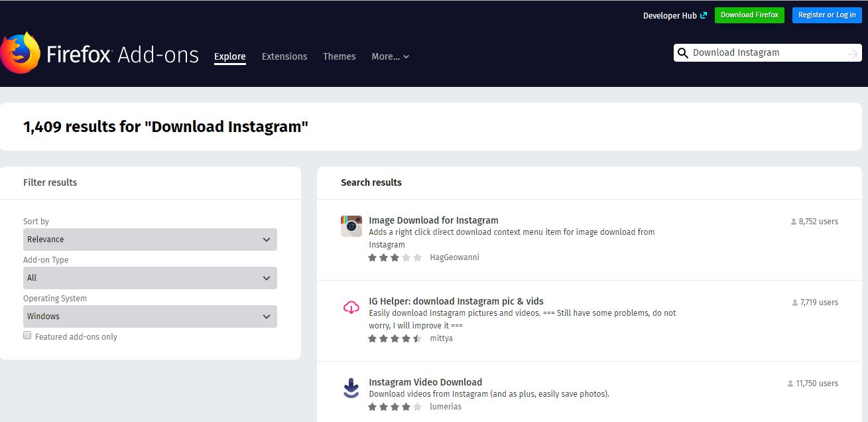Click the Download Firefox button
This screenshot has width=868, height=422.
749,15
